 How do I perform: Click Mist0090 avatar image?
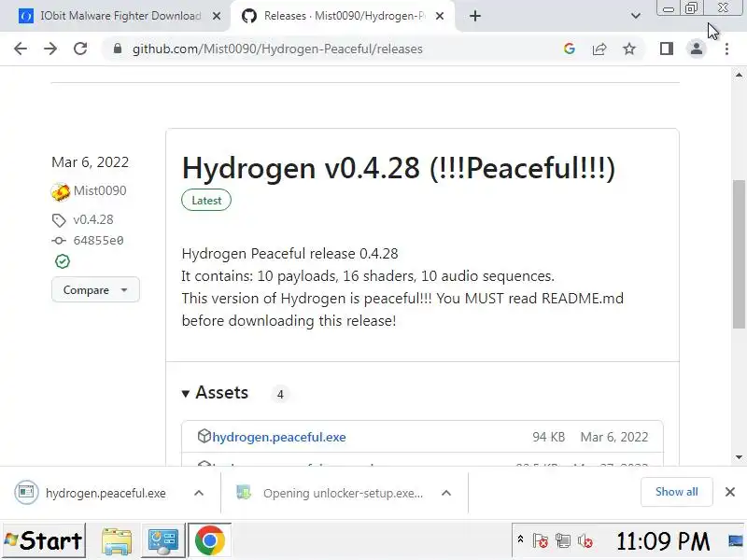tap(61, 191)
